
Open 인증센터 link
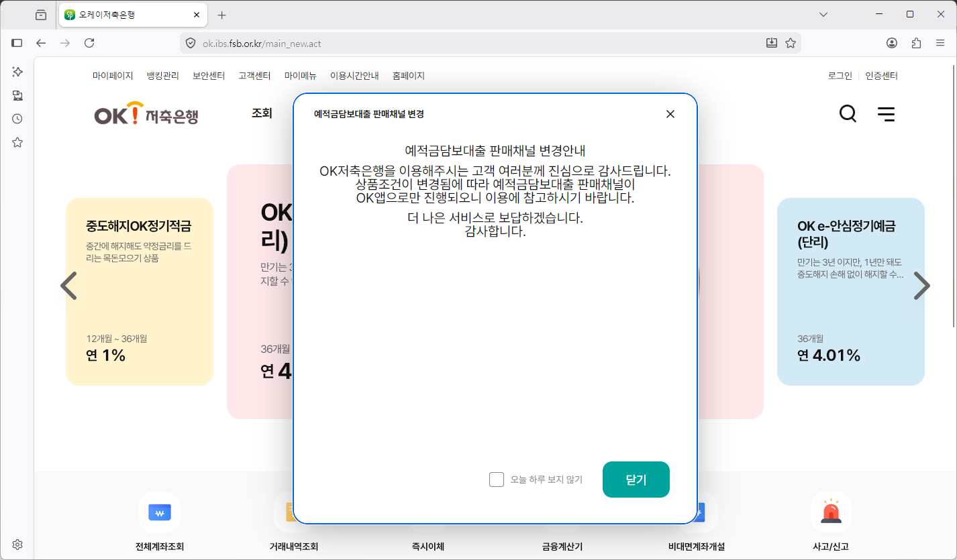tap(881, 76)
